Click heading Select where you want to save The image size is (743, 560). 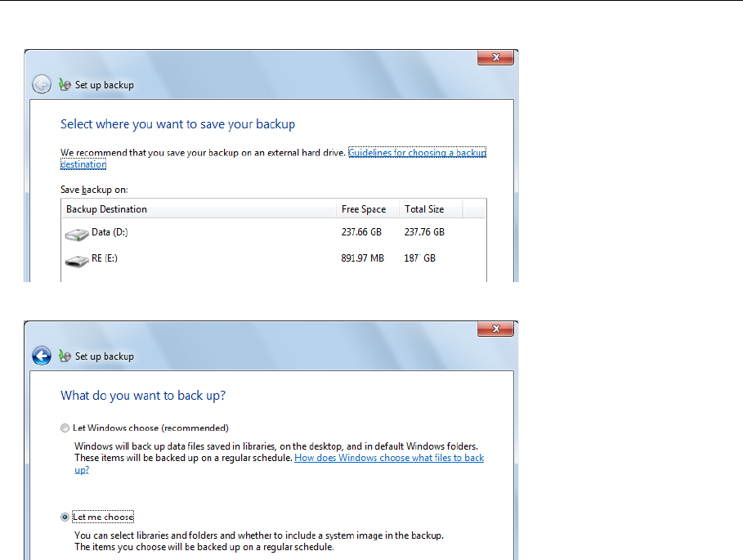click(177, 124)
